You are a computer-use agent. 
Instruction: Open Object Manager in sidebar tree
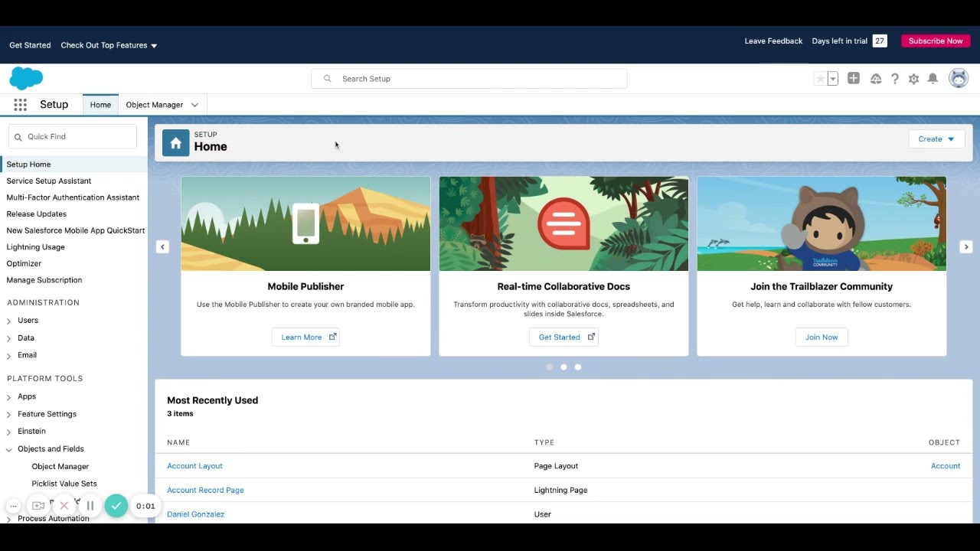(x=60, y=467)
